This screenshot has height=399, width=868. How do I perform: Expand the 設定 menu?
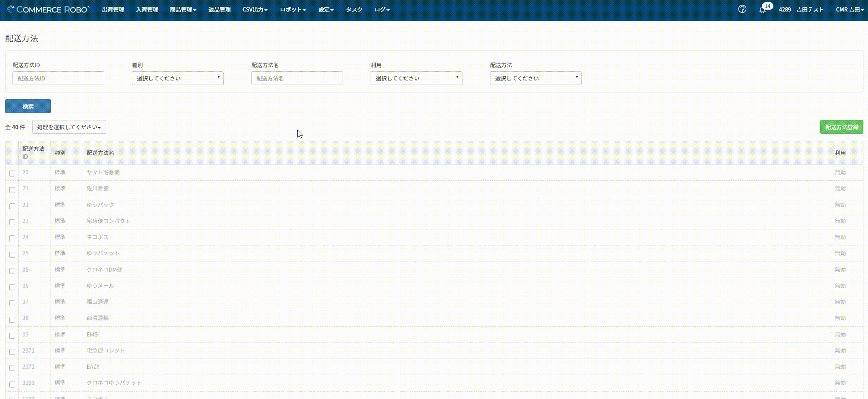pos(326,10)
